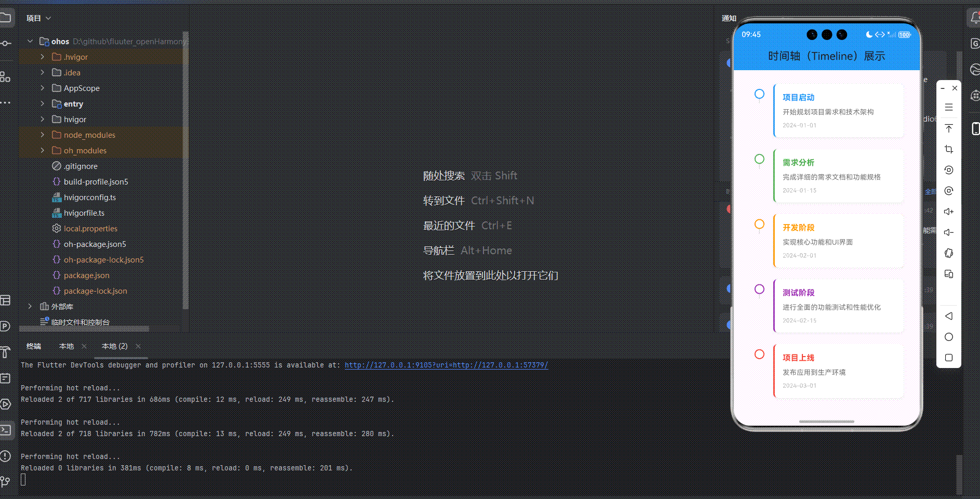
Task: Take a screenshot of the emulator
Action: 949,149
